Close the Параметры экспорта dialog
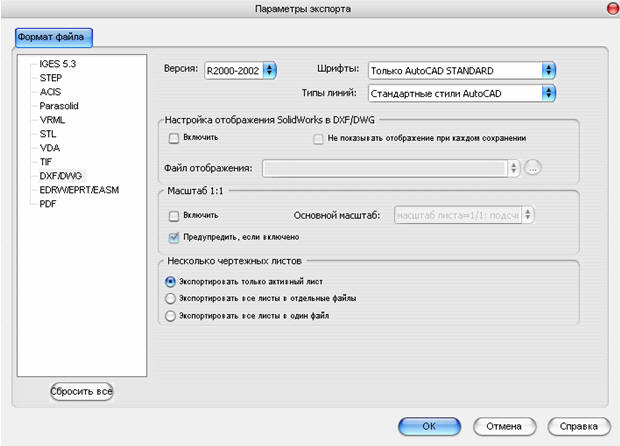The image size is (620, 446). point(613,9)
